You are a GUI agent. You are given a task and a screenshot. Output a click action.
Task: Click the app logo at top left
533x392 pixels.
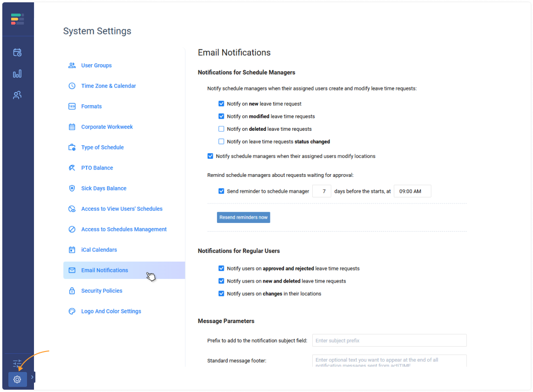17,19
